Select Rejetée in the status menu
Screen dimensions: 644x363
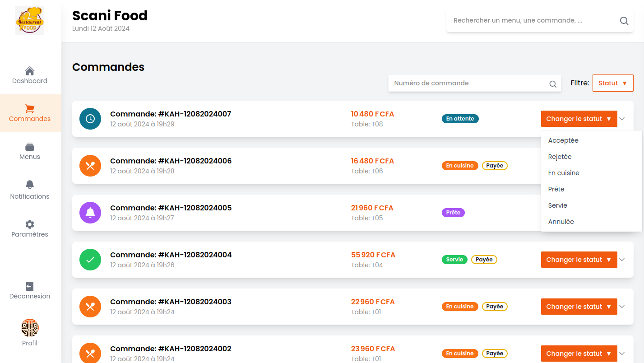click(x=591, y=157)
